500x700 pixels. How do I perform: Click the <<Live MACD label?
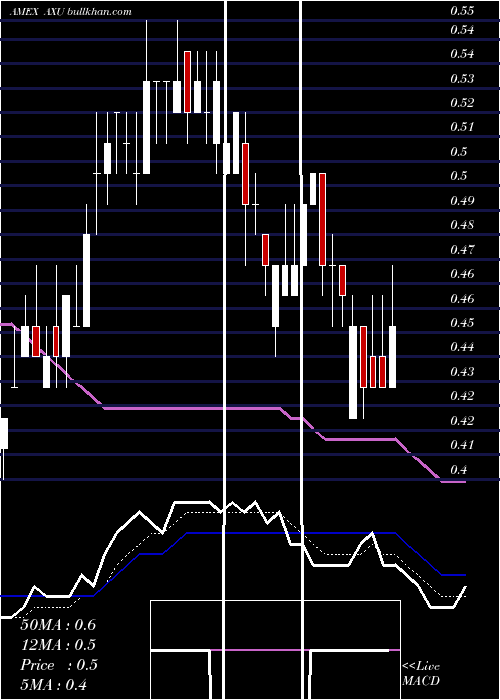(421, 673)
